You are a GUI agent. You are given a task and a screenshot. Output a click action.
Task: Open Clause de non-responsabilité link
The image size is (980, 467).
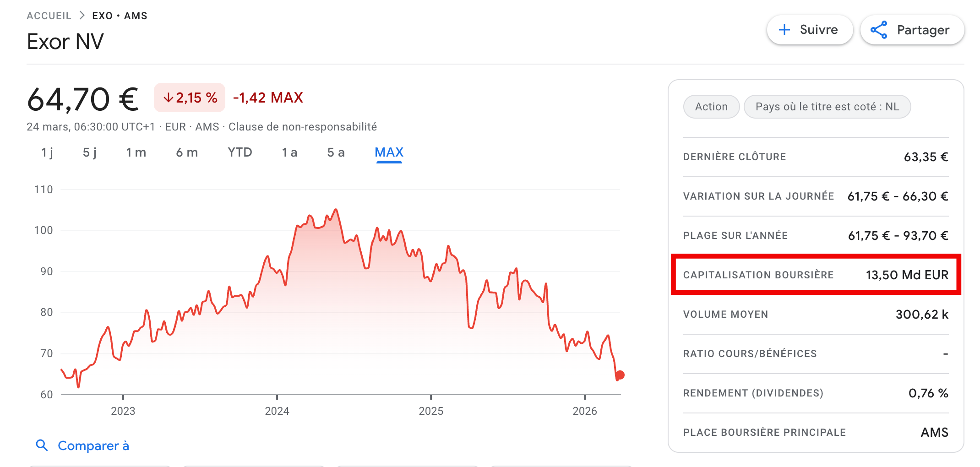303,127
